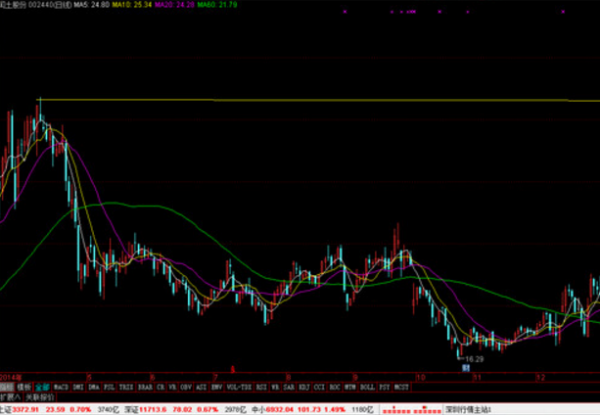This screenshot has width=600, height=415.
Task: Select the FSL indicator tab
Action: [109, 387]
